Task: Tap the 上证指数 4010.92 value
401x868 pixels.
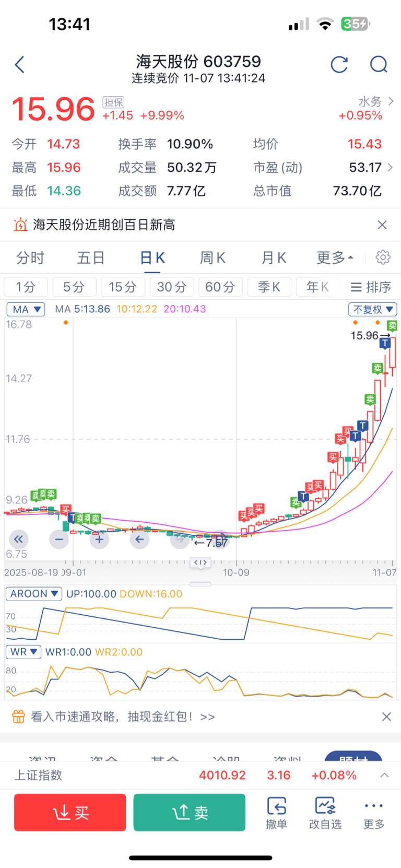Action: click(222, 775)
